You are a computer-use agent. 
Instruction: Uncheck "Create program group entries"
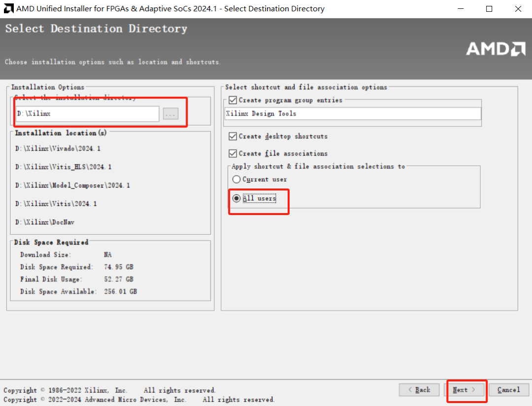tap(233, 100)
